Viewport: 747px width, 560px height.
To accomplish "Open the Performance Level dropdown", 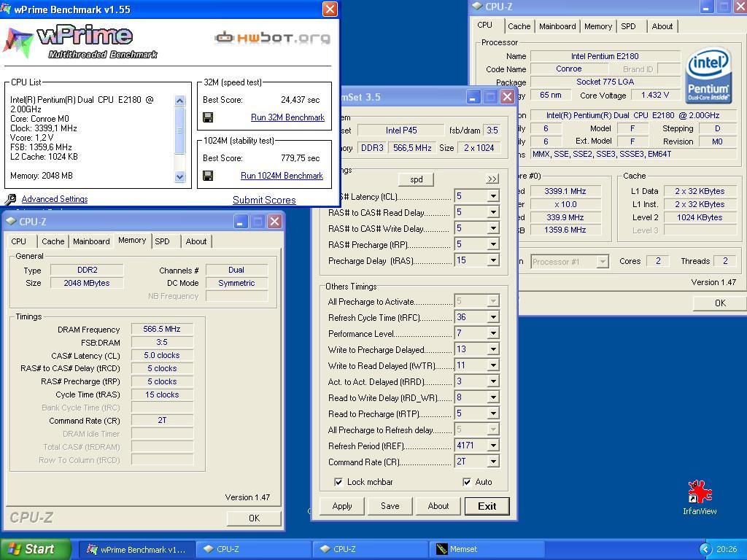I will tap(493, 333).
